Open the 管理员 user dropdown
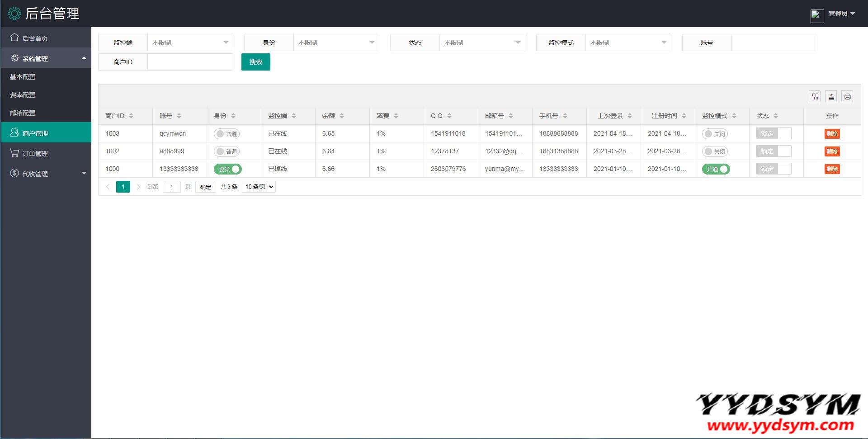The image size is (868, 439). [x=841, y=14]
